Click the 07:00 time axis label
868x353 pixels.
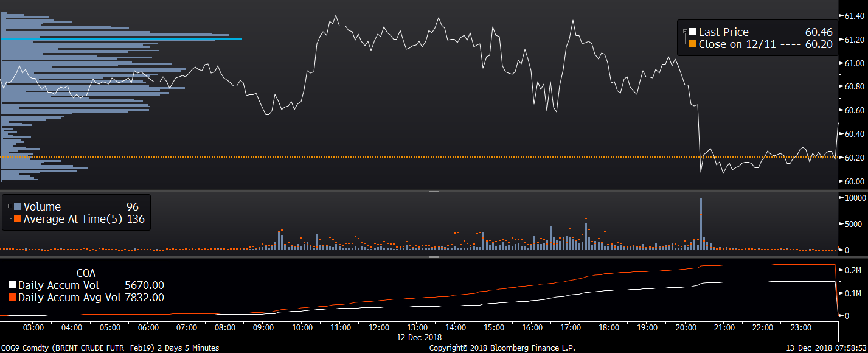pos(187,327)
